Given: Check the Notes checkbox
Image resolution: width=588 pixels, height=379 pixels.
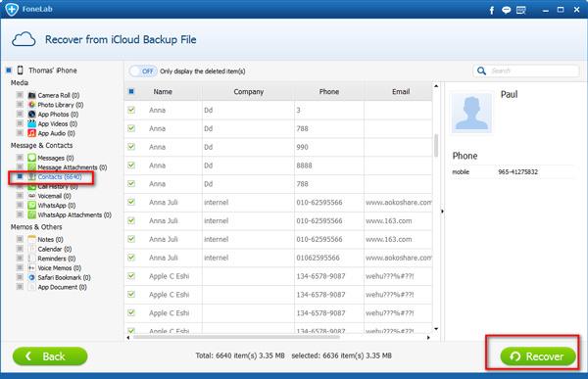Looking at the screenshot, I should [20, 239].
